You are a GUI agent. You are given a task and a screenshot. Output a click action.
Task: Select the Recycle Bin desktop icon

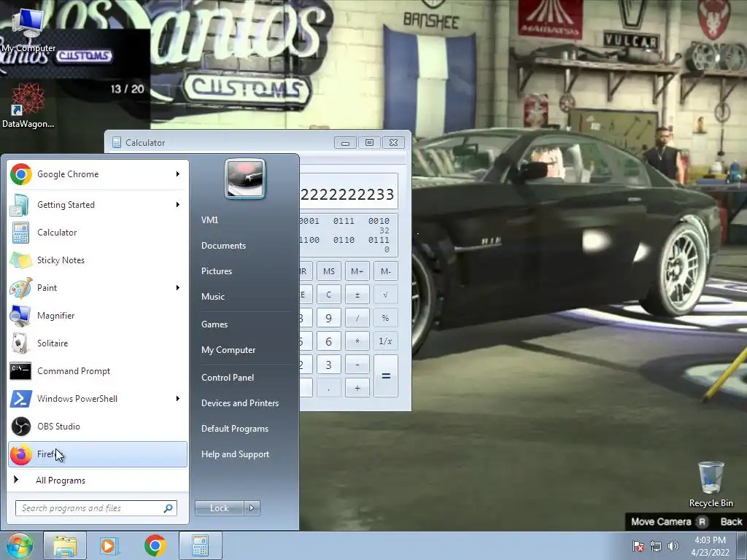tap(711, 484)
